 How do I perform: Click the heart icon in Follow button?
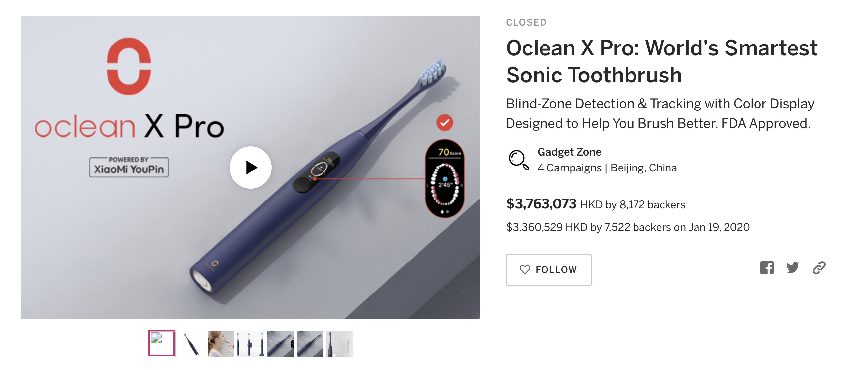tap(525, 269)
